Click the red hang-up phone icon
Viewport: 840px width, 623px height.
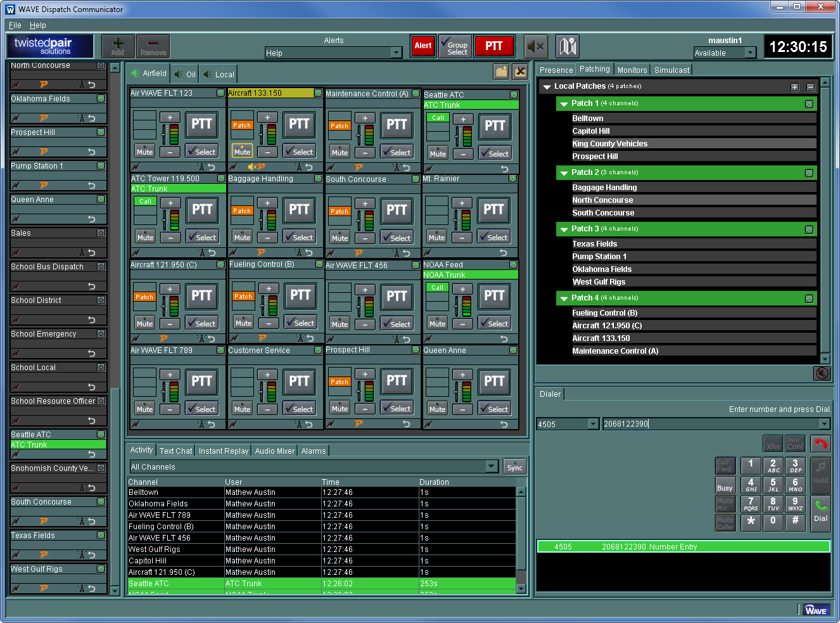click(x=821, y=444)
